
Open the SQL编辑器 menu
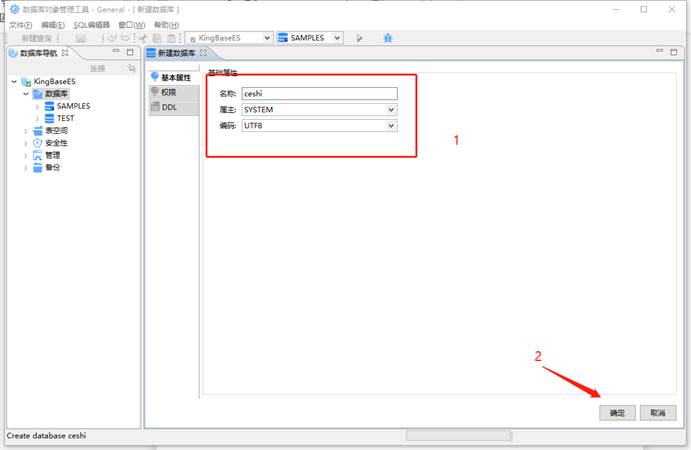[x=91, y=25]
